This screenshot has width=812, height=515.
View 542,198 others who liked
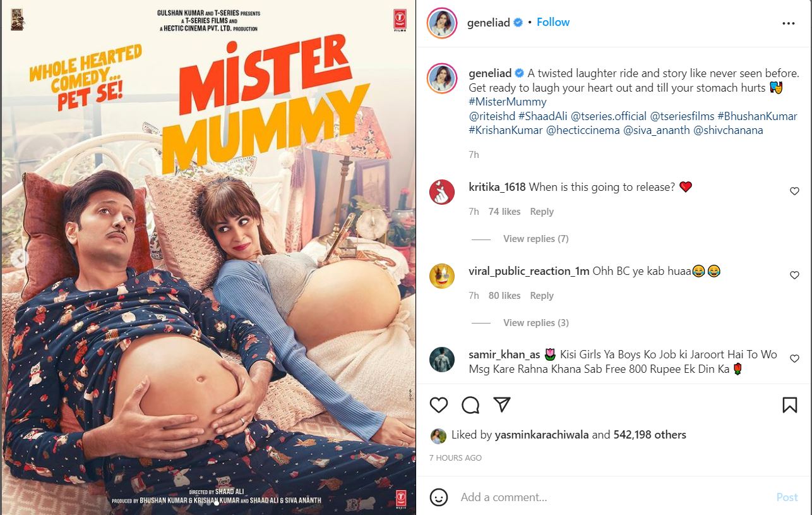click(x=650, y=435)
